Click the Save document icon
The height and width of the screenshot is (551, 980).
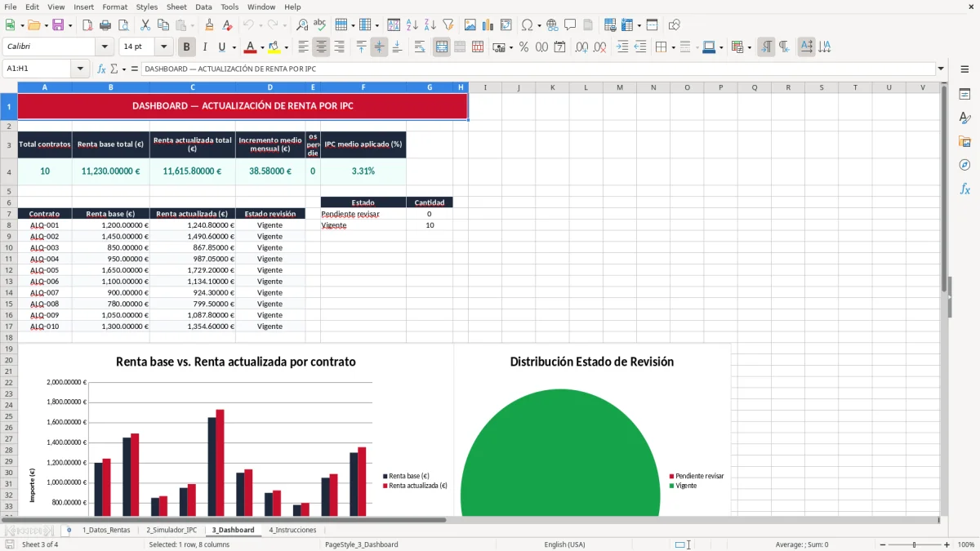coord(58,25)
